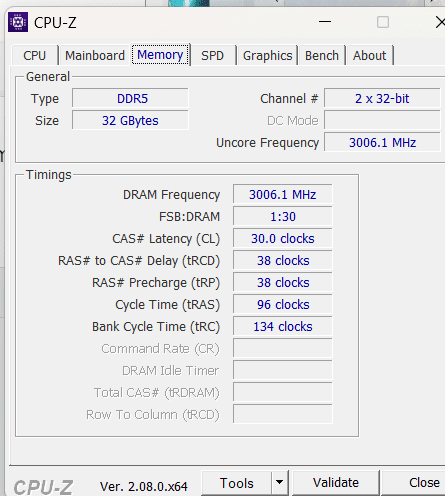This screenshot has height=496, width=445.
Task: Expand the Tools dropdown arrow
Action: (x=280, y=482)
